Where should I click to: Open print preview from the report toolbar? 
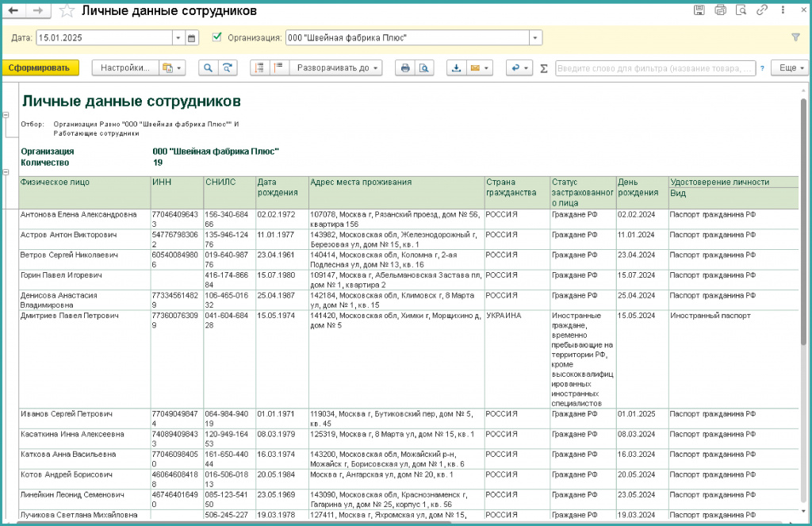pos(424,68)
